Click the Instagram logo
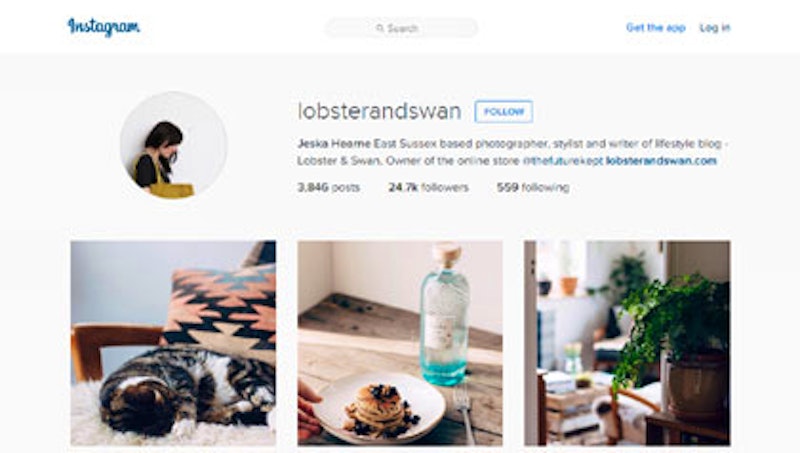This screenshot has width=800, height=453. point(104,27)
